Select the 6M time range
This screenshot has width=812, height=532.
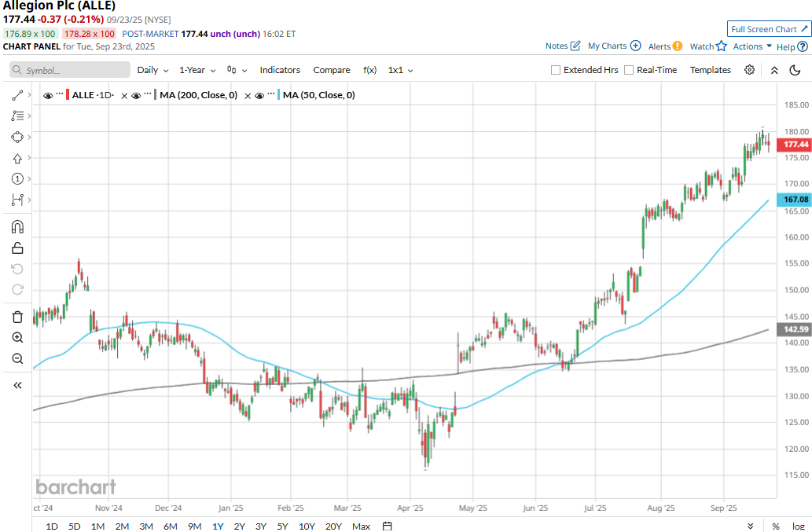(171, 526)
